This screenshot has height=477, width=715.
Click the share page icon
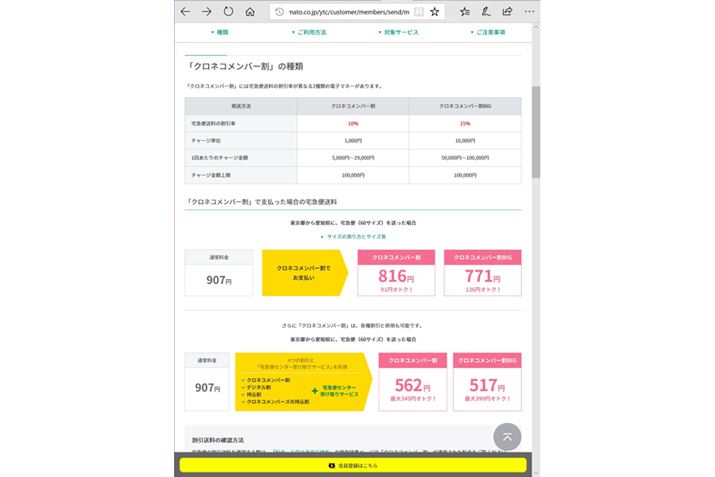click(x=507, y=12)
